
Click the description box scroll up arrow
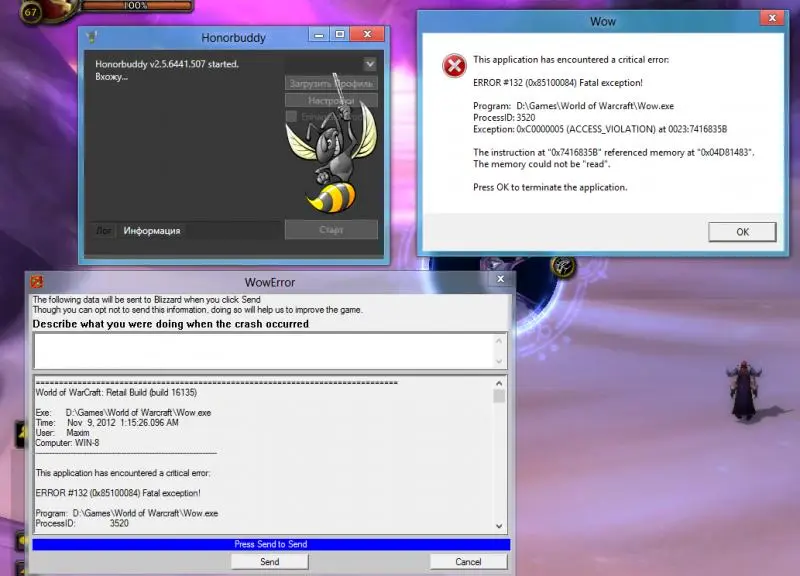pyautogui.click(x=499, y=341)
